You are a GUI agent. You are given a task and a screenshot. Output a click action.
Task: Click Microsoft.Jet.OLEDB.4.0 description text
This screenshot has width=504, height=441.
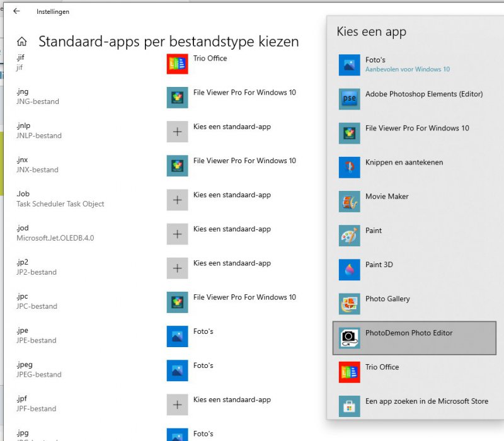click(55, 238)
